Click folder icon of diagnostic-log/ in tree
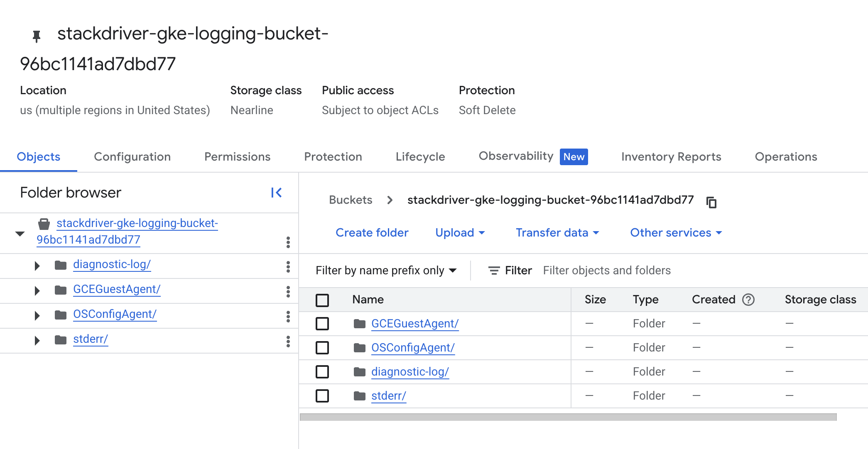Screen dimensions: 868x449 coord(61,265)
